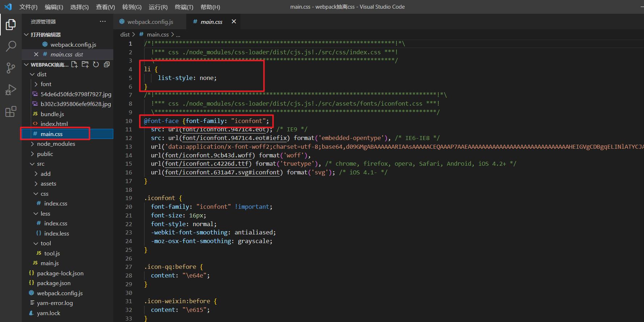Viewport: 644px width, 322px height.
Task: Click line number 19 in gutter
Action: (x=129, y=198)
